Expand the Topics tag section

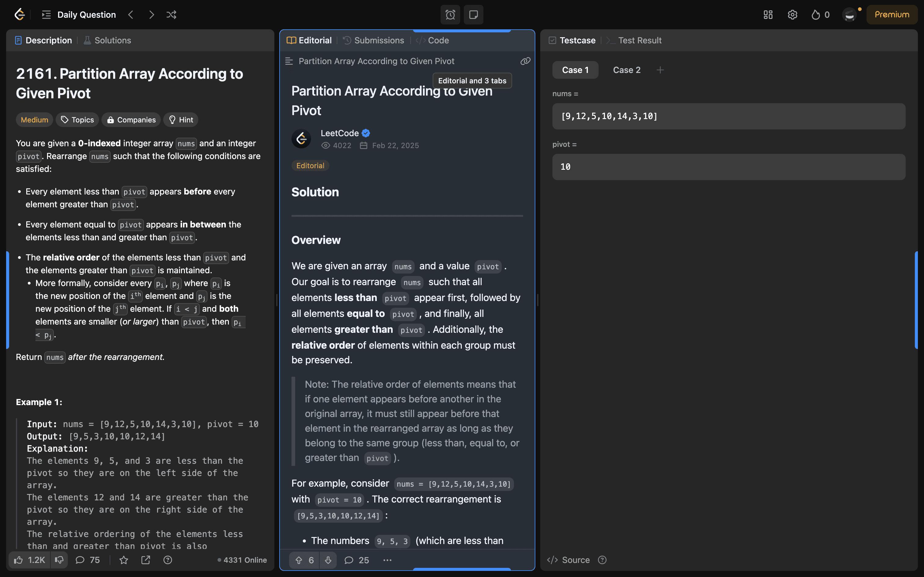tap(77, 120)
